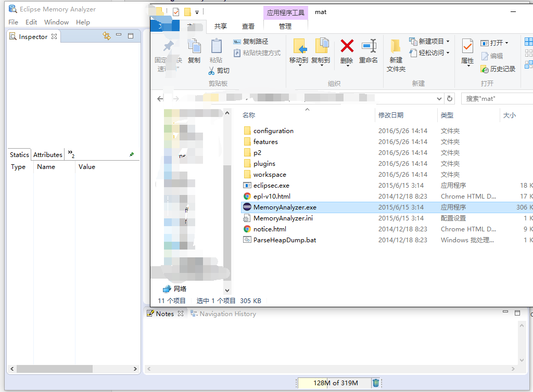Viewport: 533px width, 392px height.
Task: Select the Attributes tab
Action: tap(47, 155)
